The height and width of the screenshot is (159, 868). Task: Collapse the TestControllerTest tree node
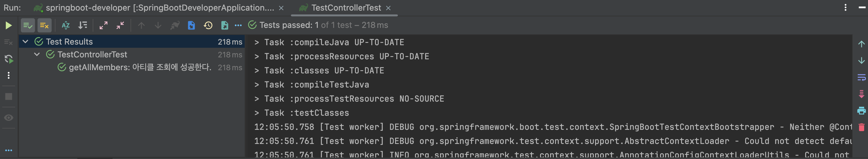click(x=37, y=54)
